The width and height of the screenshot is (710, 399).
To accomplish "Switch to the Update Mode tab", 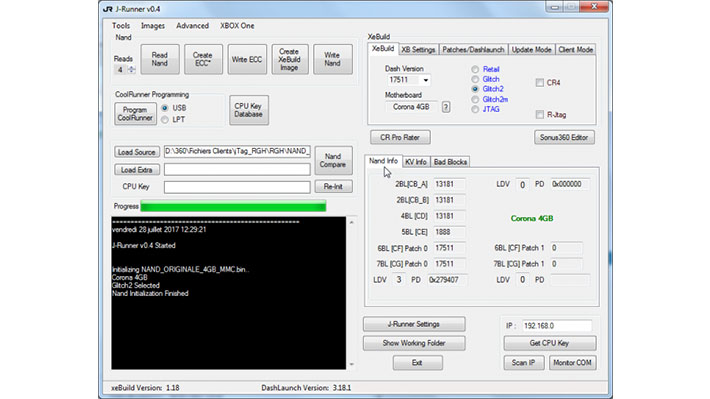I will click(x=531, y=50).
